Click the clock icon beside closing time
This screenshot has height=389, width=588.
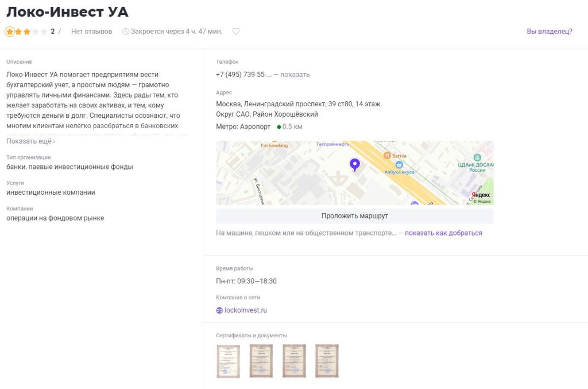click(x=126, y=32)
